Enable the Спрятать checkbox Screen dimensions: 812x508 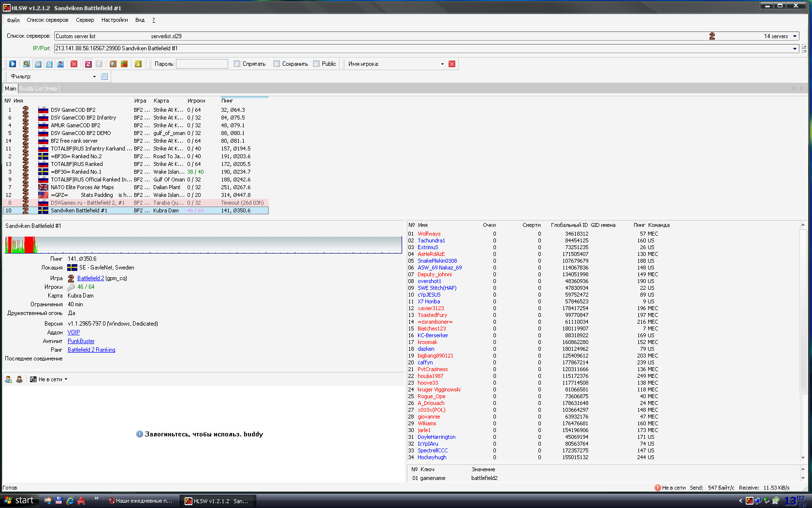point(237,64)
